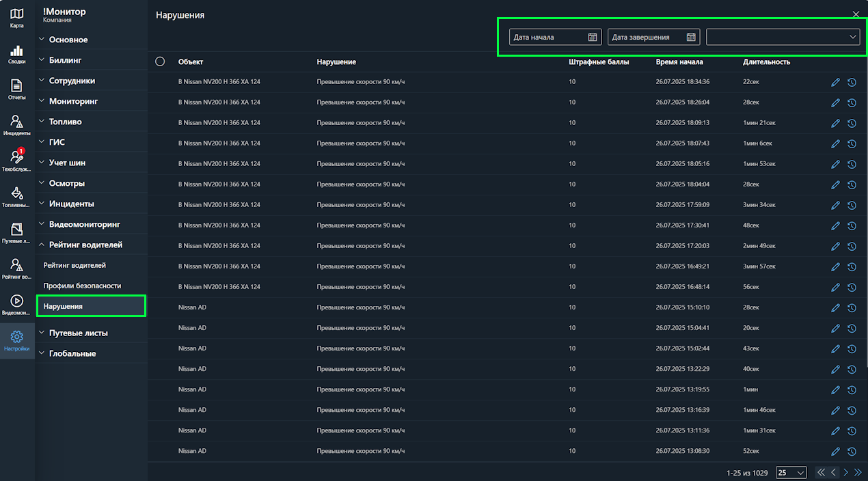
Task: Expand the Биллинг settings group
Action: click(x=65, y=60)
